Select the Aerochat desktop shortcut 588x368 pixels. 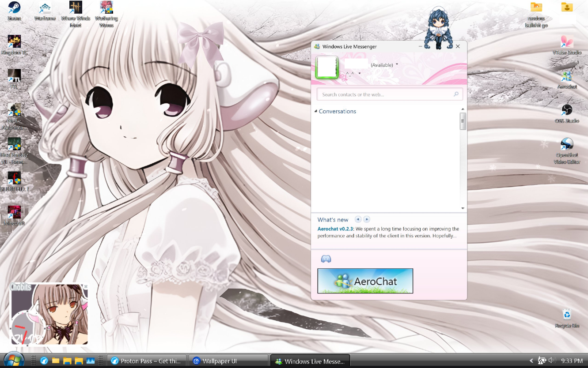tap(567, 79)
